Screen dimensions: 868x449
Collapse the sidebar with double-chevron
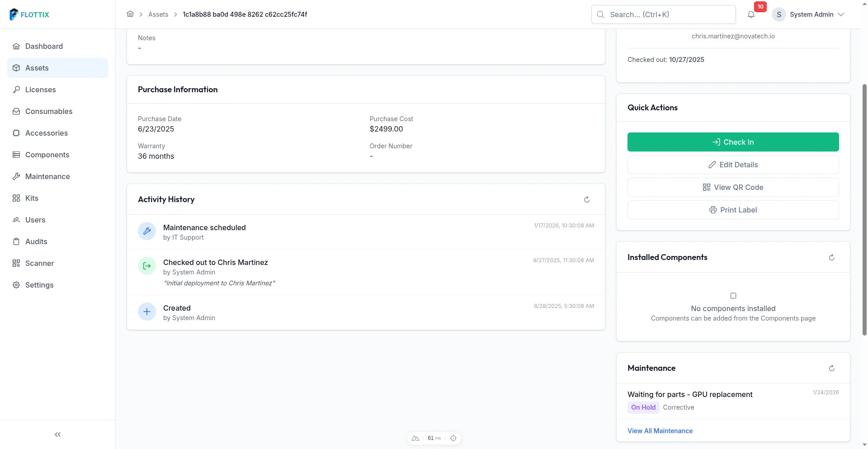(57, 435)
